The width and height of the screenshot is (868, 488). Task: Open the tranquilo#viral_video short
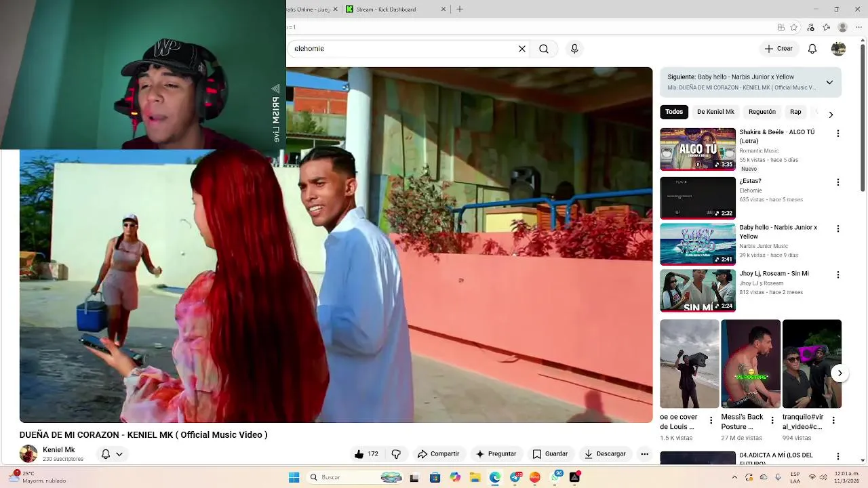(812, 364)
